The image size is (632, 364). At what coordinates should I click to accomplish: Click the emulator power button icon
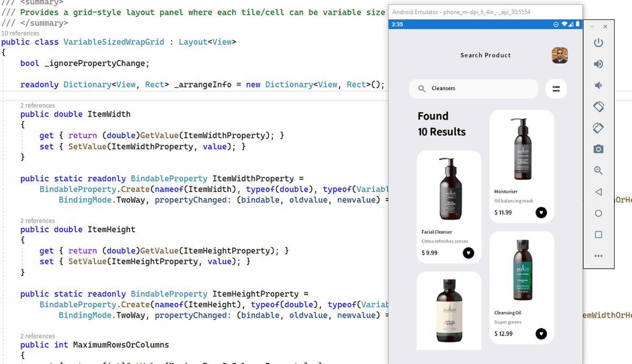[x=598, y=43]
